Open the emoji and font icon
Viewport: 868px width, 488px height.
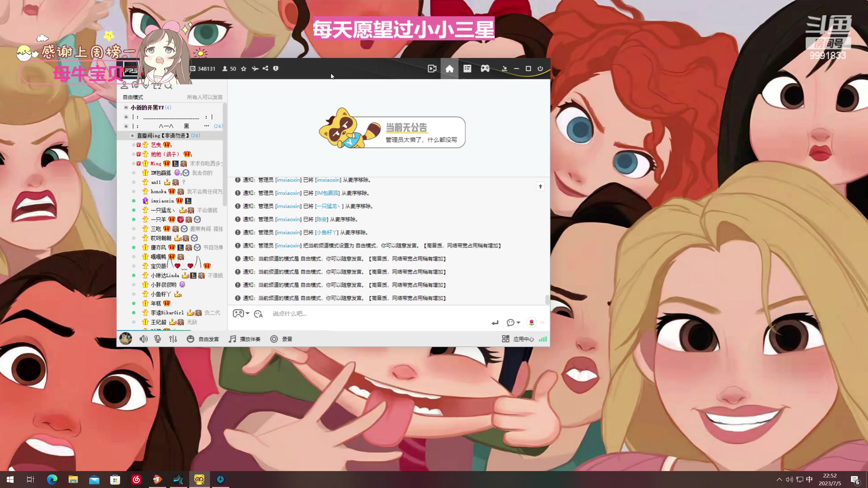tap(258, 314)
